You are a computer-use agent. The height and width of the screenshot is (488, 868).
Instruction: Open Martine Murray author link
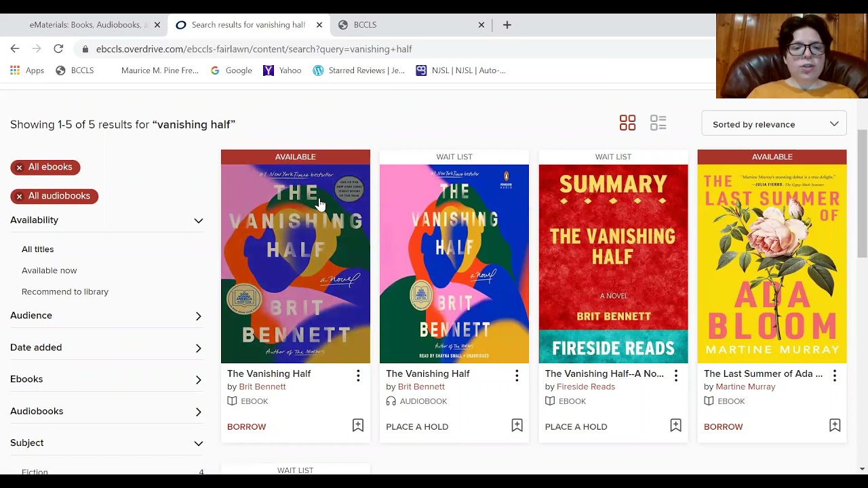coord(745,386)
